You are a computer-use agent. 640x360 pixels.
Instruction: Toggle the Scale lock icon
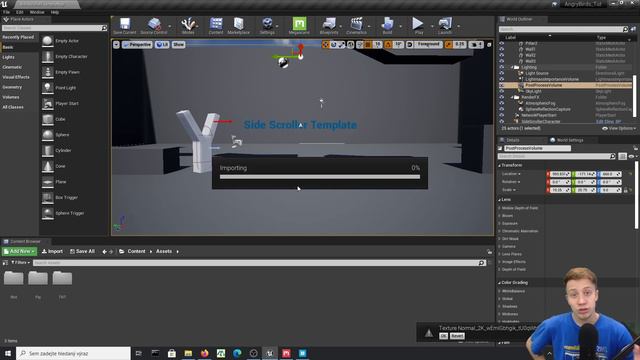[x=626, y=190]
